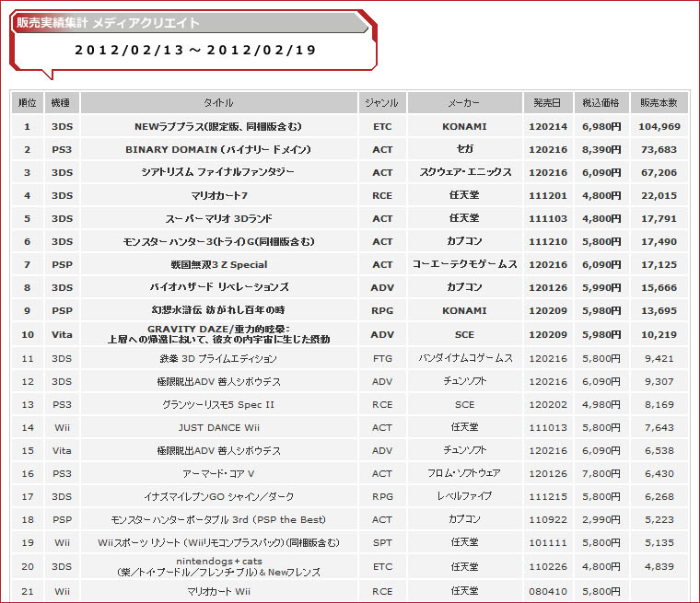The height and width of the screenshot is (603, 700).
Task: Click price 2,990円 in rank 18 row
Action: coord(601,519)
